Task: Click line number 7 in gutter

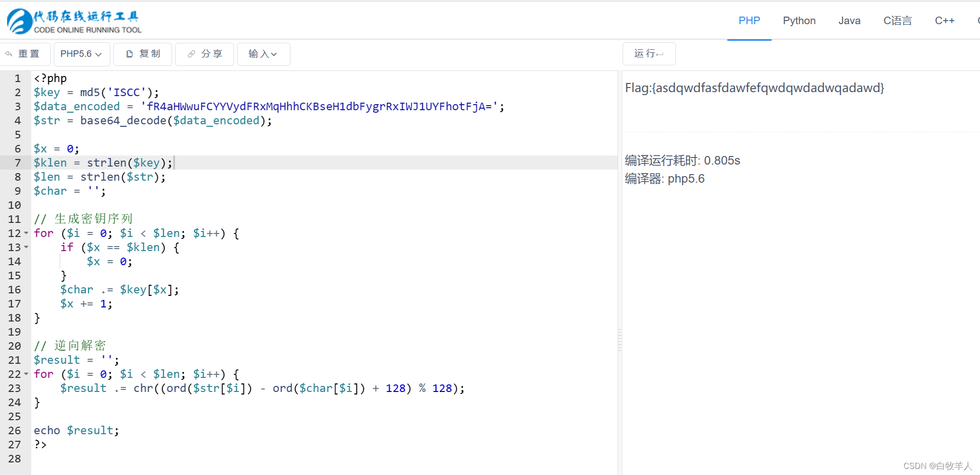Action: 18,163
